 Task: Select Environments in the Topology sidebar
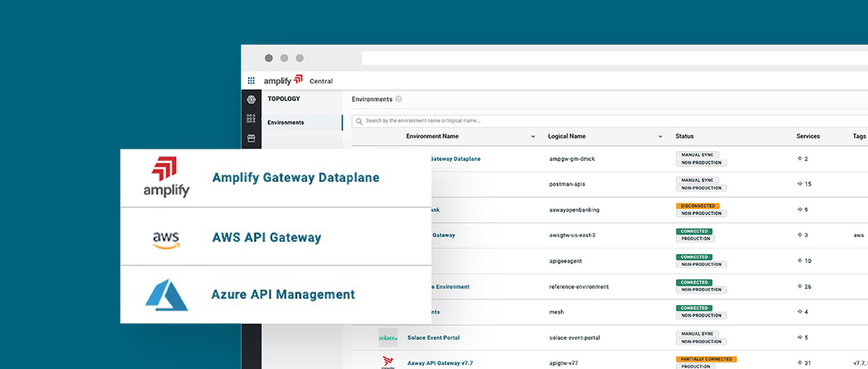[286, 122]
